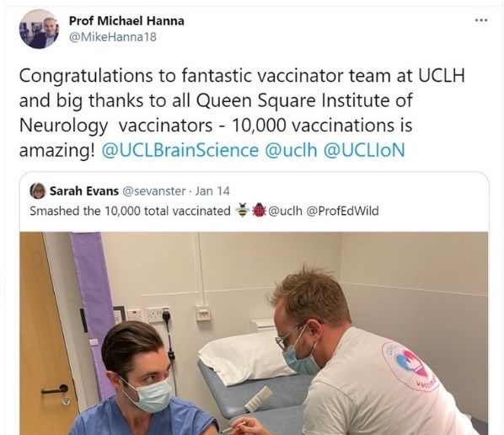This screenshot has width=504, height=435.
Task: Open the Jan 14 timestamp of quoted tweet
Action: [x=212, y=191]
